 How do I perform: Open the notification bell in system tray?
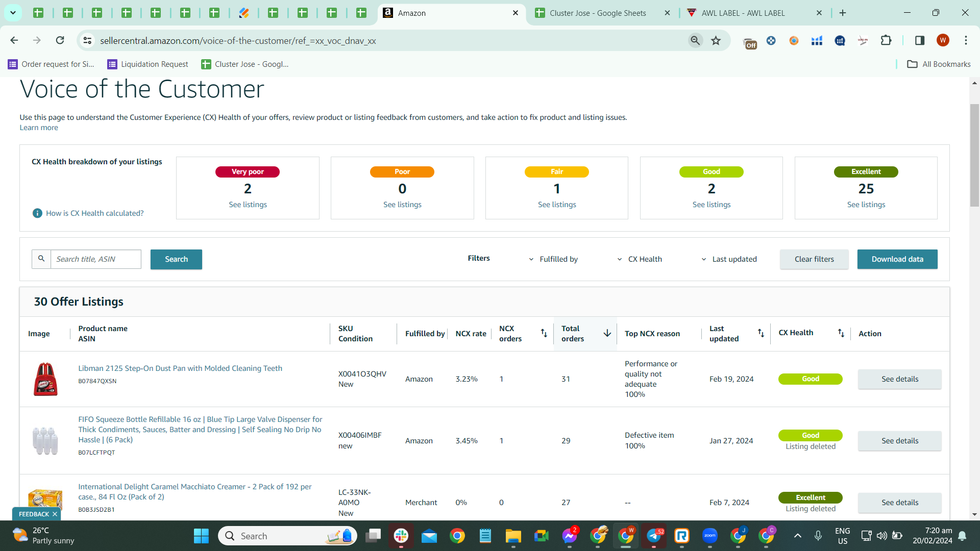(962, 536)
